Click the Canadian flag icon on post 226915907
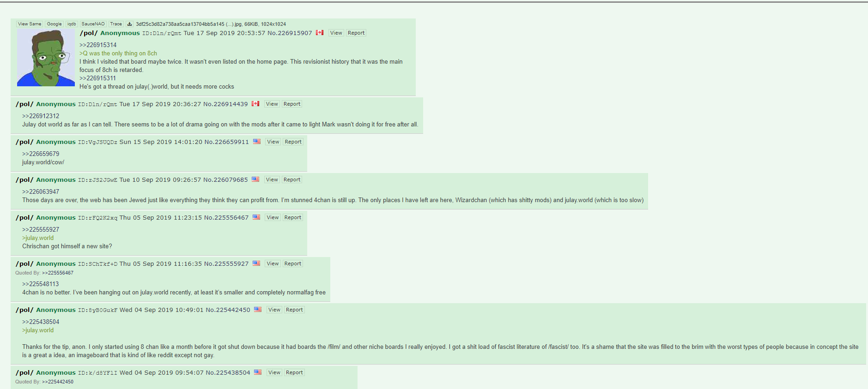Image resolution: width=868 pixels, height=389 pixels. (x=320, y=33)
